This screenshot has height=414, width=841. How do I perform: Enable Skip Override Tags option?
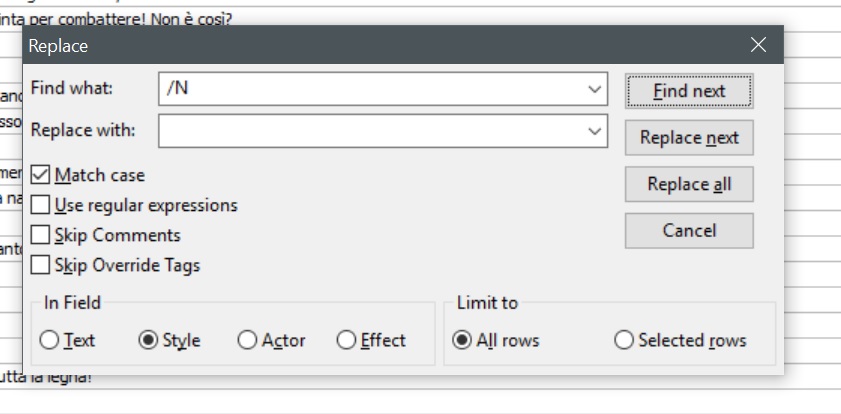(41, 265)
